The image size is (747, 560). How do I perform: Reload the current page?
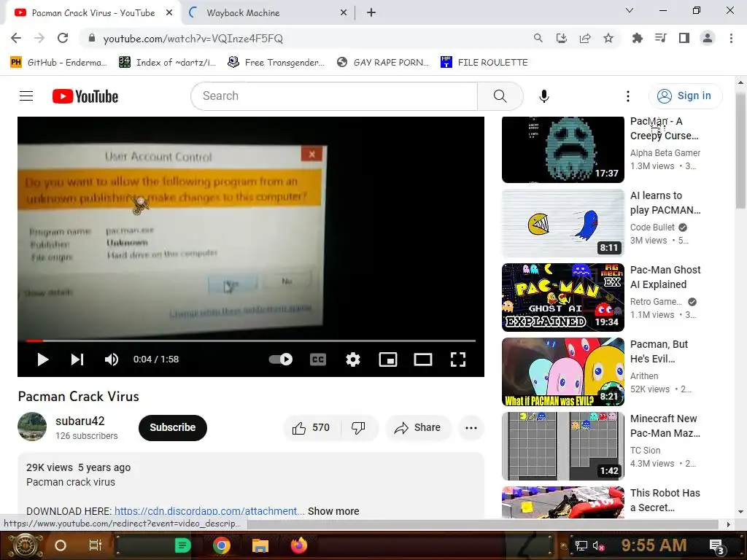63,38
